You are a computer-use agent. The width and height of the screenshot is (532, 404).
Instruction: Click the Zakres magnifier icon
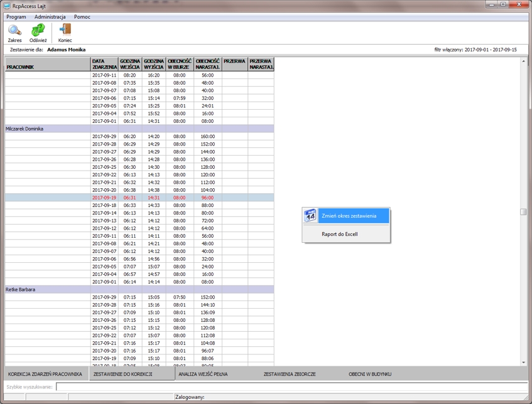point(14,30)
